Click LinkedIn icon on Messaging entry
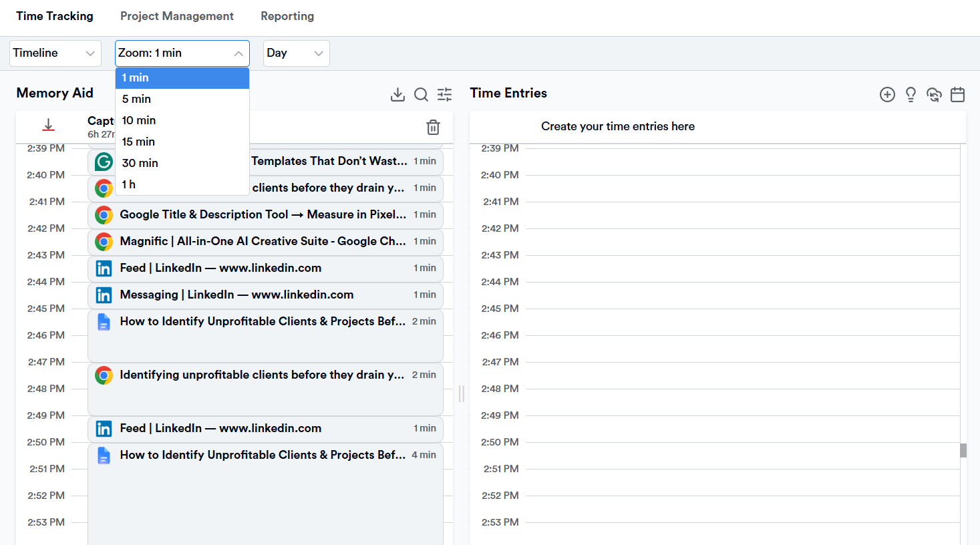This screenshot has height=545, width=980. 104,295
